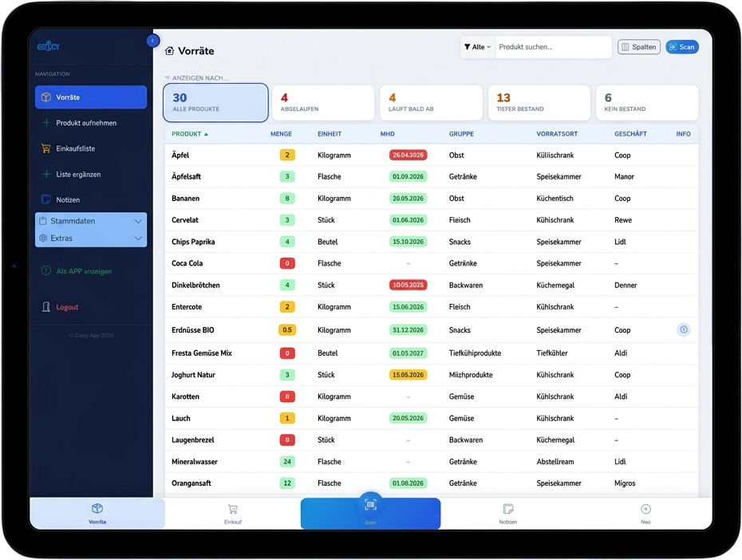
Task: Click the red date badge in Dinkelbrötchen row
Action: coord(408,286)
